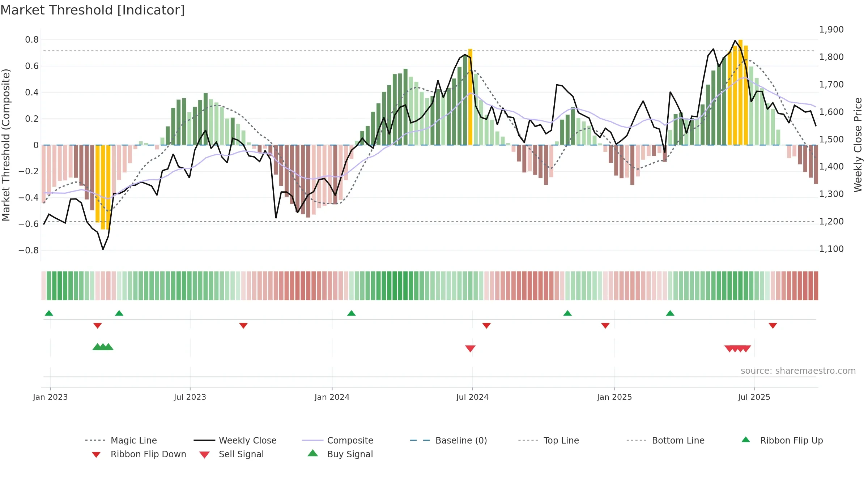Click the green Buy Signal legend triangle
Screen dimensions: 868x488
(313, 453)
